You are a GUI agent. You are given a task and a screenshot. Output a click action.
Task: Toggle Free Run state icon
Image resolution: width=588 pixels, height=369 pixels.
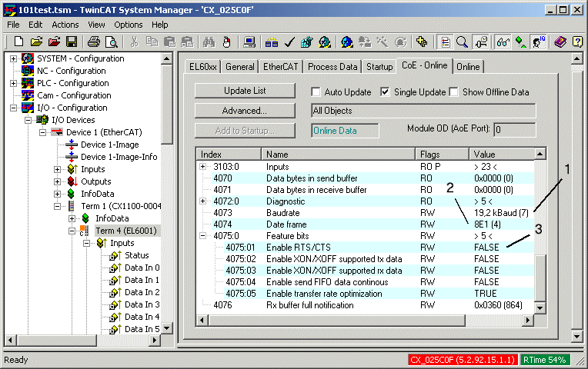coord(400,42)
